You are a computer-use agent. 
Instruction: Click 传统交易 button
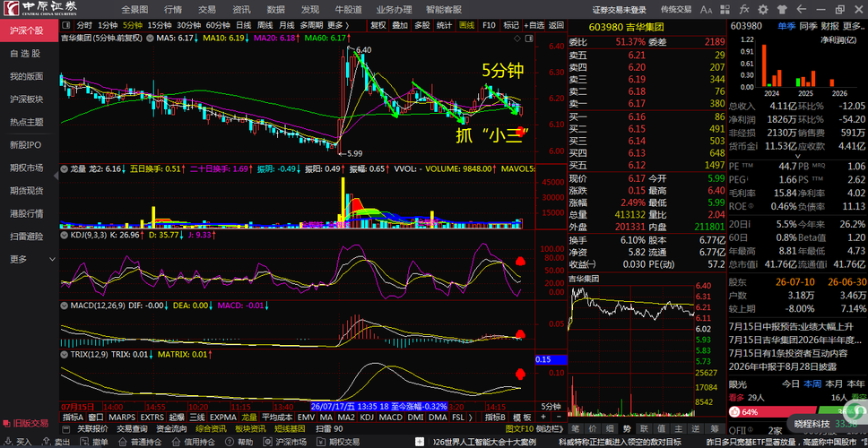(x=676, y=9)
